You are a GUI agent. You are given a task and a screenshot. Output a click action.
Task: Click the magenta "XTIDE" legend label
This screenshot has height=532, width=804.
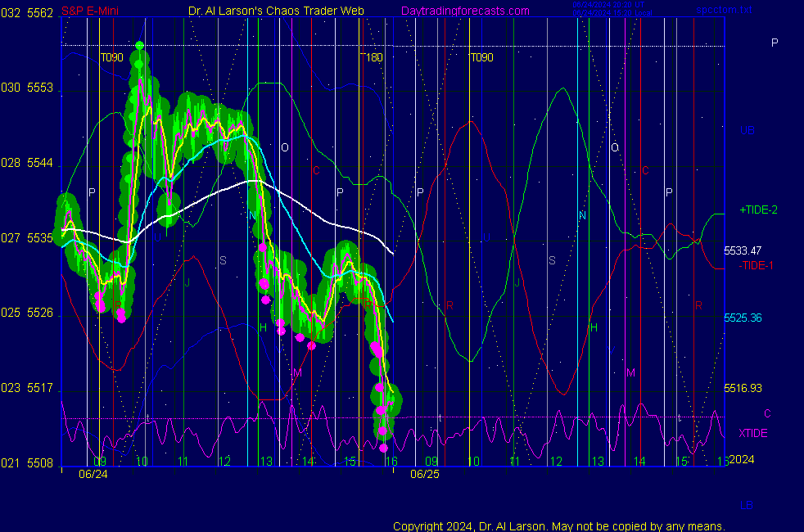[x=753, y=433]
